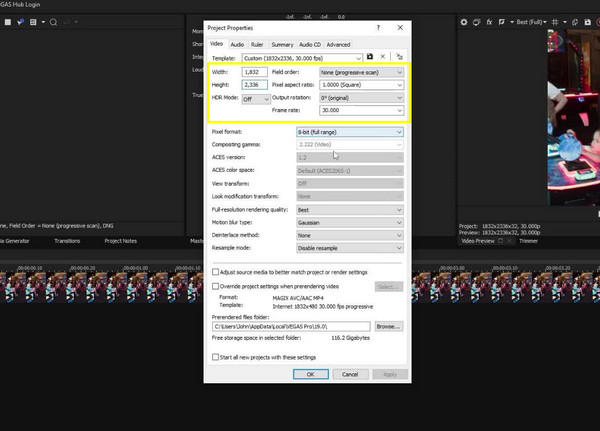Switch to the Ruler tab
Image resolution: width=600 pixels, height=431 pixels.
tap(257, 44)
